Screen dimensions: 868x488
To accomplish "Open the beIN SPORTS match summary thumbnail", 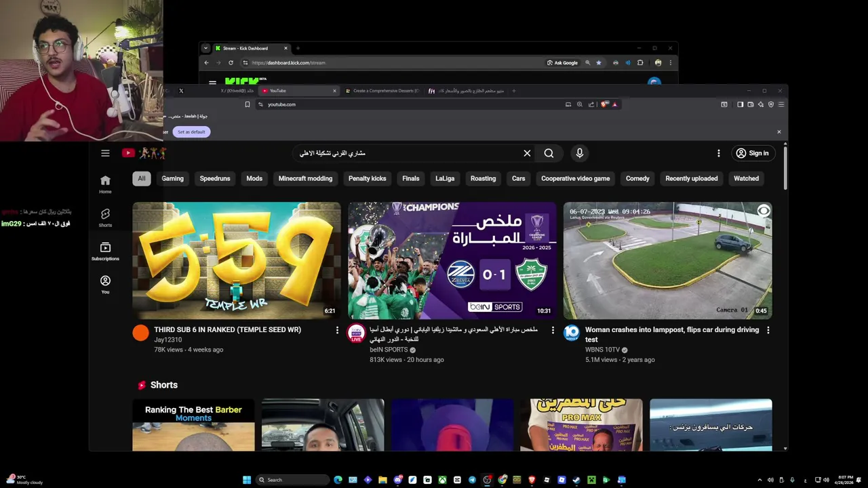I will click(452, 260).
